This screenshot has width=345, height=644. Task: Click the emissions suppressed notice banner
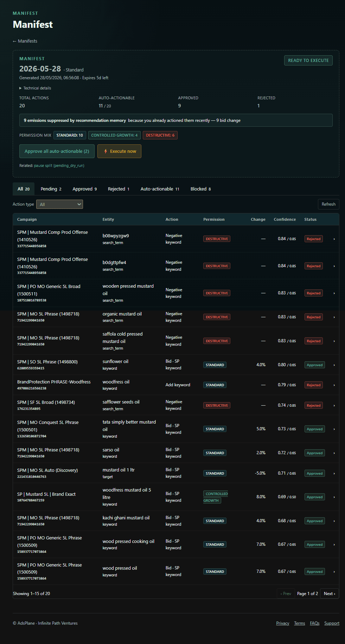176,120
